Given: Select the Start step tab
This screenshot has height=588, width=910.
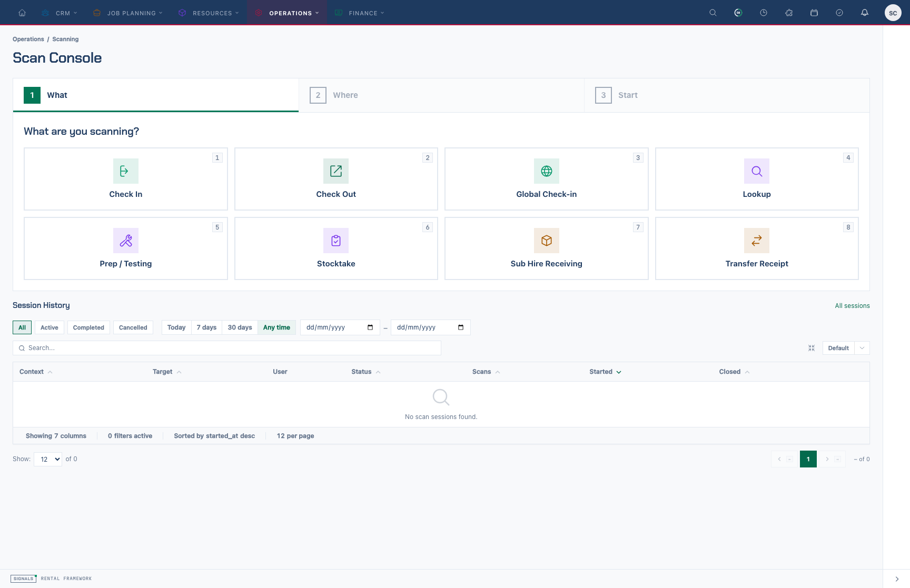Looking at the screenshot, I should click(x=727, y=95).
